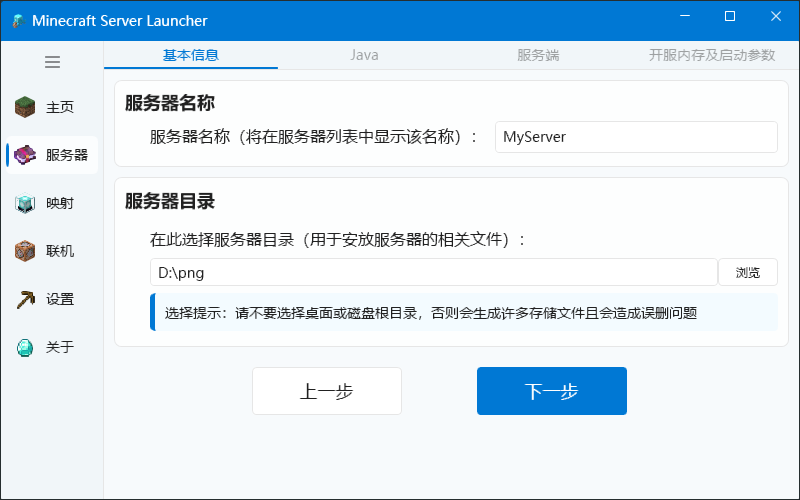
Task: Switch to the Java tab
Action: pos(364,55)
